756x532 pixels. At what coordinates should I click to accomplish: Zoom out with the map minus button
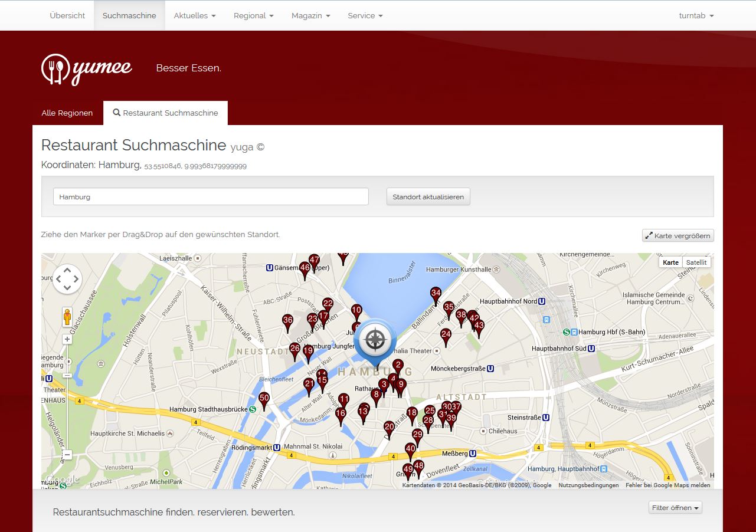(x=67, y=455)
